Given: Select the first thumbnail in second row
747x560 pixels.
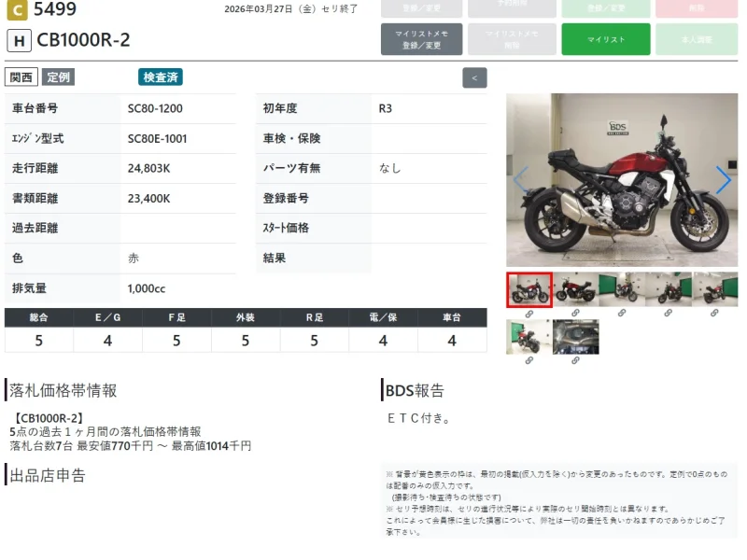Looking at the screenshot, I should pos(529,337).
